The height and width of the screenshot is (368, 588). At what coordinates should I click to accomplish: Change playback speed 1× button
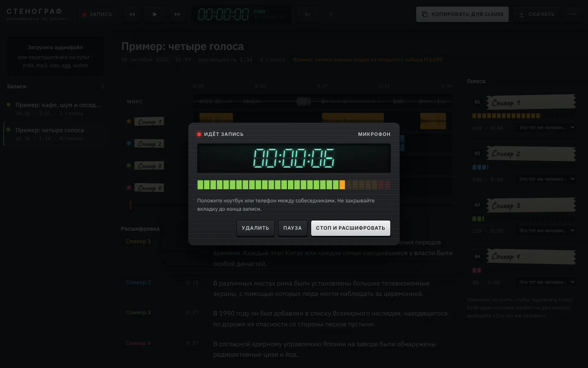tap(308, 14)
